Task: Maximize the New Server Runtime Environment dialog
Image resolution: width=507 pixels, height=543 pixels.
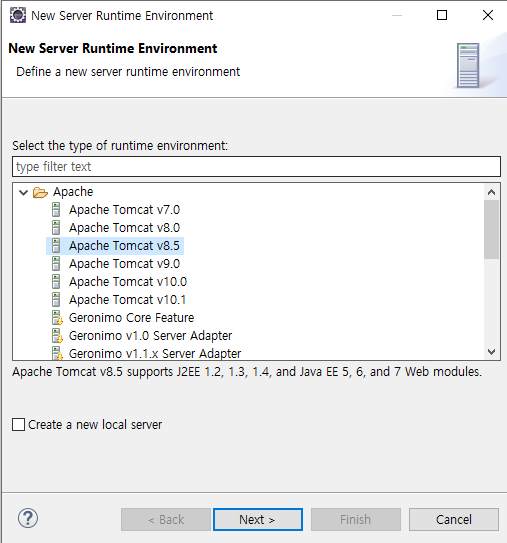Action: coord(442,15)
